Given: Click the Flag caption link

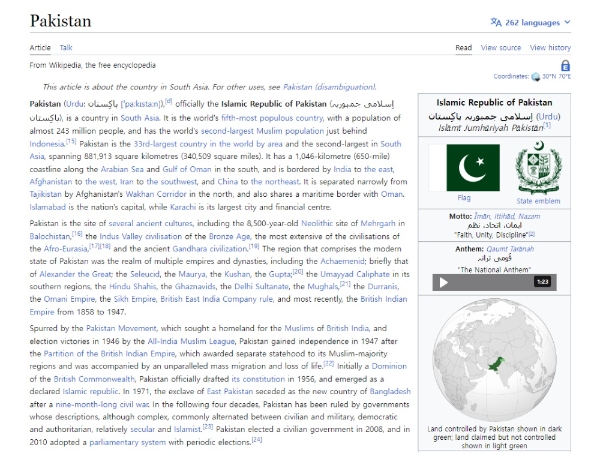Looking at the screenshot, I should pyautogui.click(x=464, y=198).
